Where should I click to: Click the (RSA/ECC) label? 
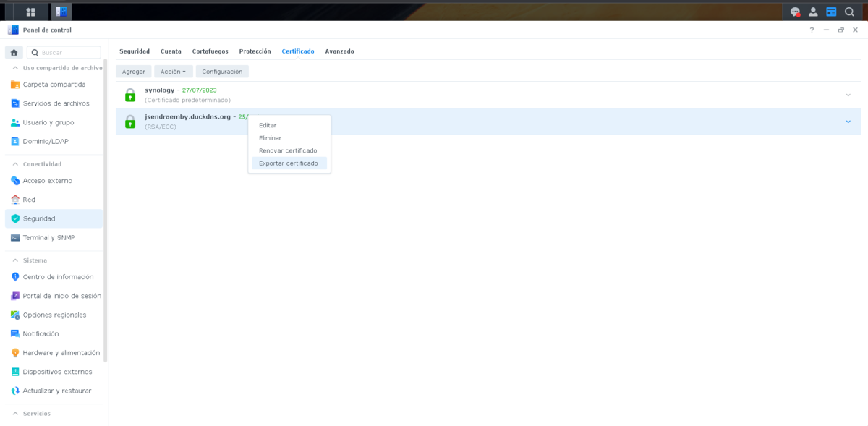click(x=161, y=127)
